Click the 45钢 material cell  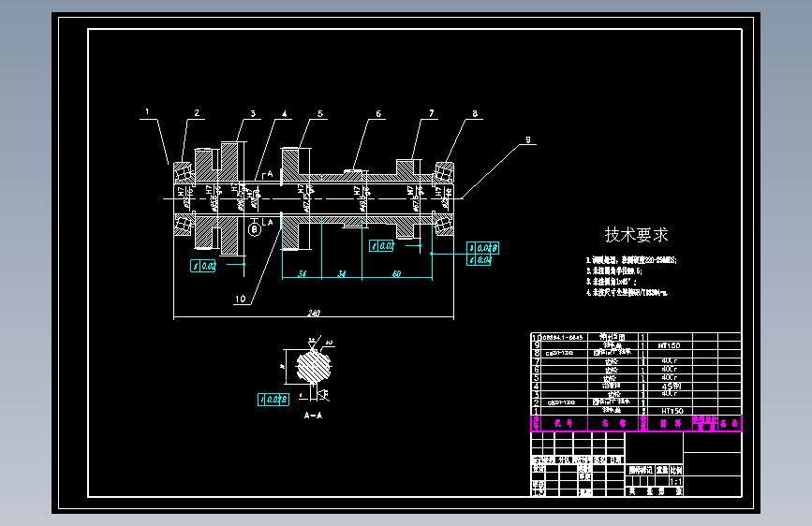pos(672,386)
